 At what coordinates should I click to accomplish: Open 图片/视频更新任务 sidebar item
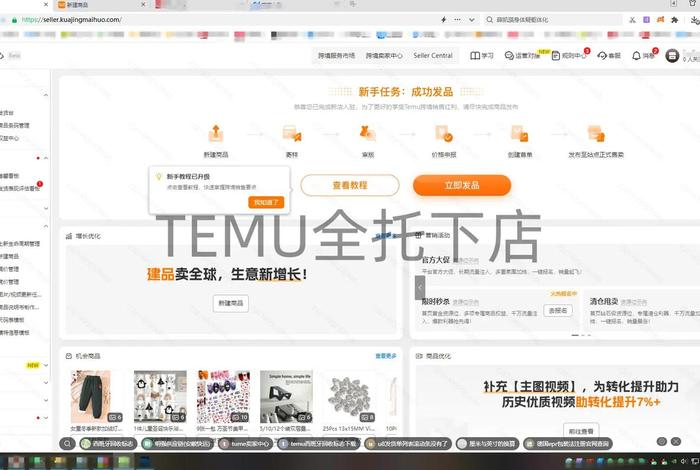pos(21,295)
